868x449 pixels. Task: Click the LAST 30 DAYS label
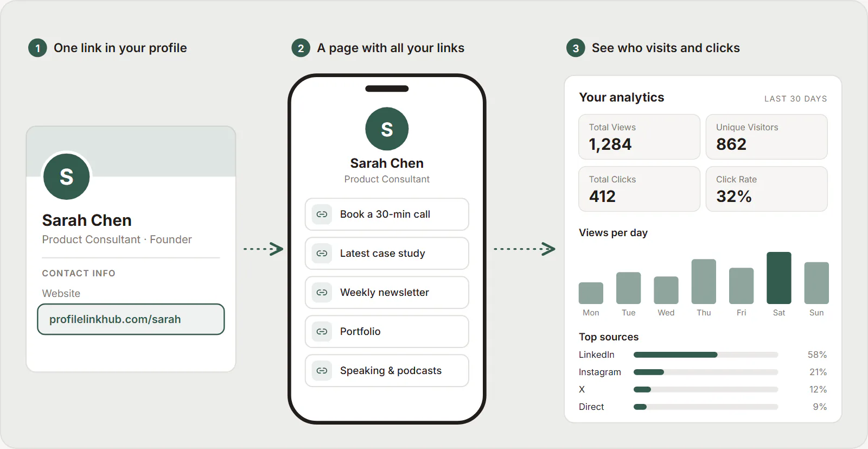[x=795, y=99]
